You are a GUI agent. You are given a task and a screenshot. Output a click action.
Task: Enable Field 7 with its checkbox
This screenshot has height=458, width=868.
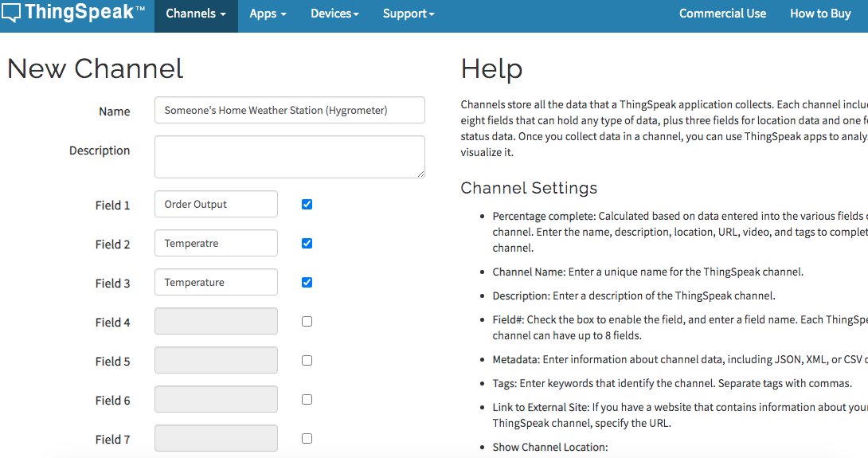(x=307, y=439)
